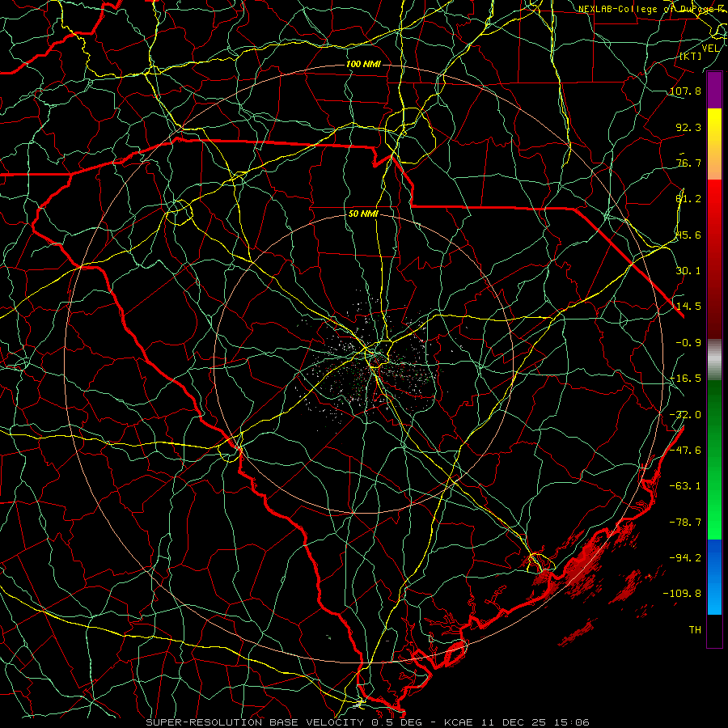
Task: Click the 100 NMI range ring label
Action: [x=363, y=64]
